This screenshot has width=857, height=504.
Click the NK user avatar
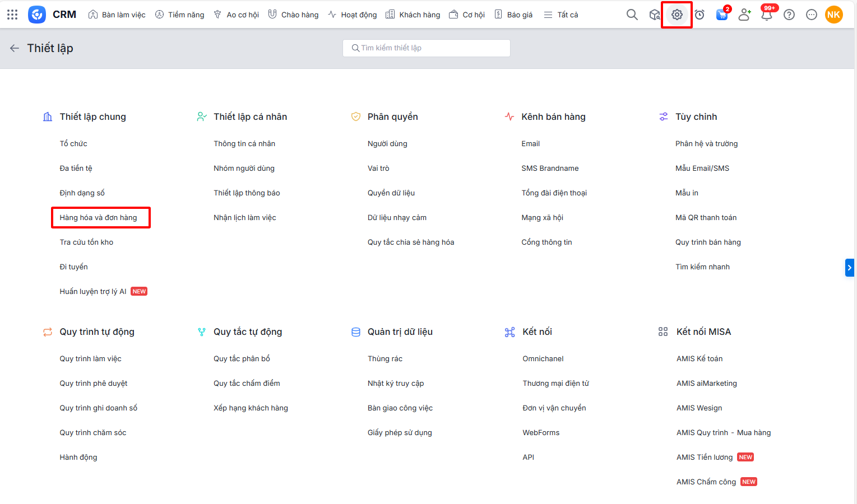[x=833, y=15]
